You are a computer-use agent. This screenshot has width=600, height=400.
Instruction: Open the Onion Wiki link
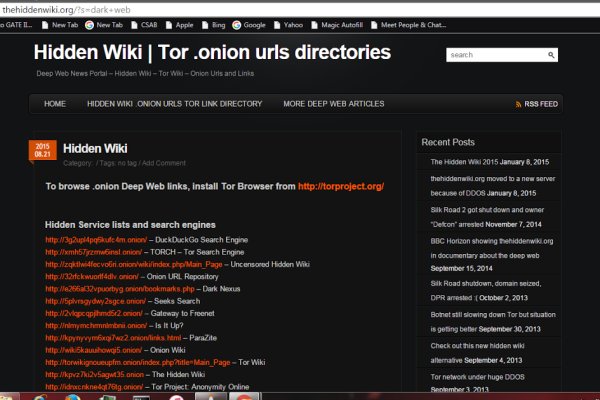tap(93, 350)
